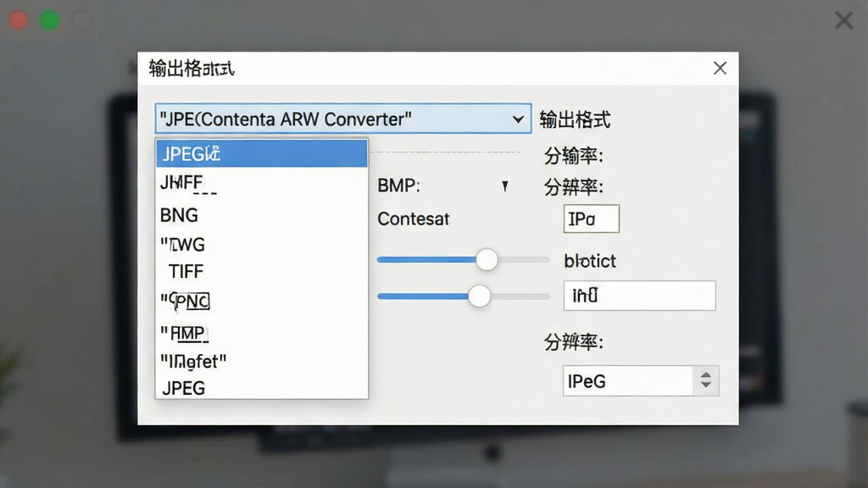Viewport: 868px width, 488px height.
Task: Select the "Ingfet" list entry
Action: pyautogui.click(x=262, y=361)
